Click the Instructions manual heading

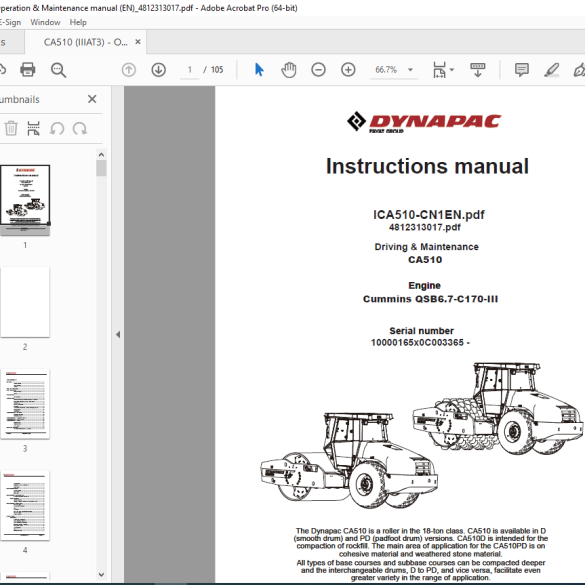[x=427, y=166]
